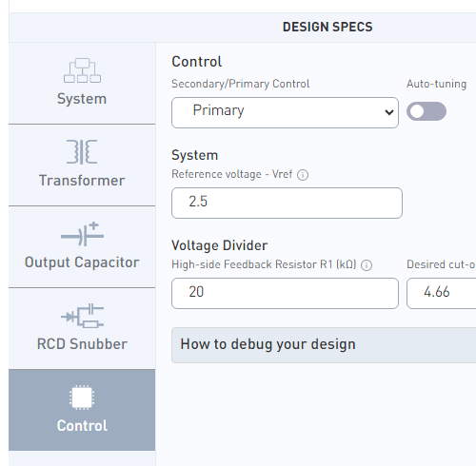Click the System hierarchy icon in sidebar

[x=82, y=70]
